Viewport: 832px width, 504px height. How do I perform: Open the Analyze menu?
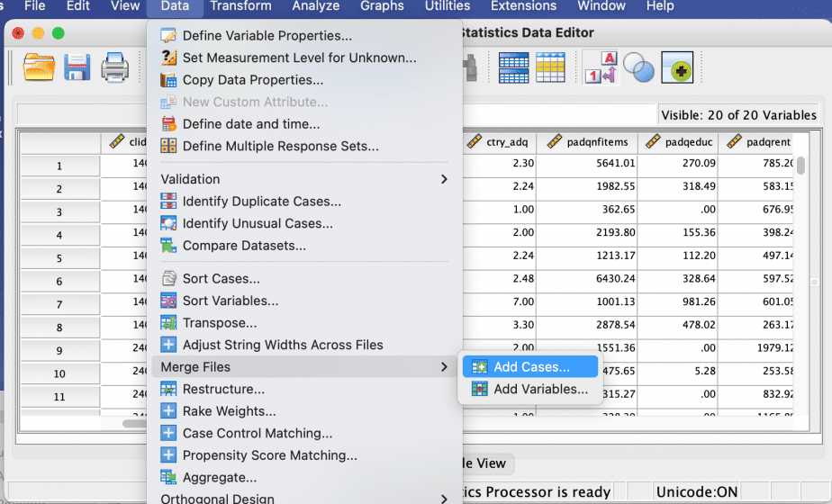(x=316, y=5)
